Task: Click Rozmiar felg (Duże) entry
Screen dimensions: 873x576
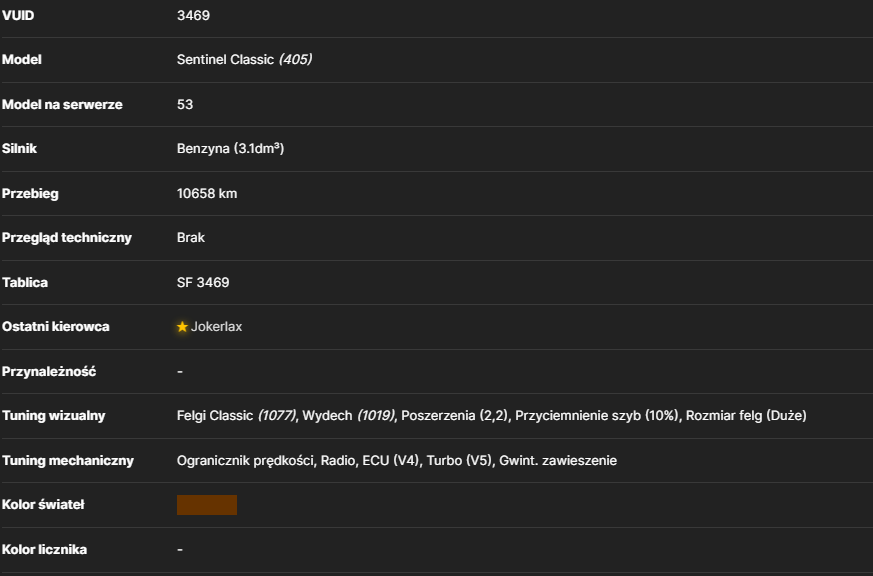Action: pyautogui.click(x=746, y=416)
